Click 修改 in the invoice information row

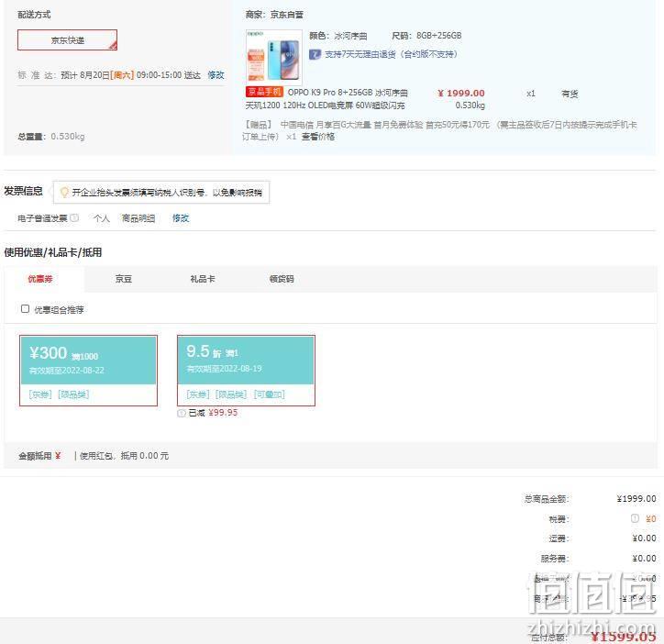(181, 218)
